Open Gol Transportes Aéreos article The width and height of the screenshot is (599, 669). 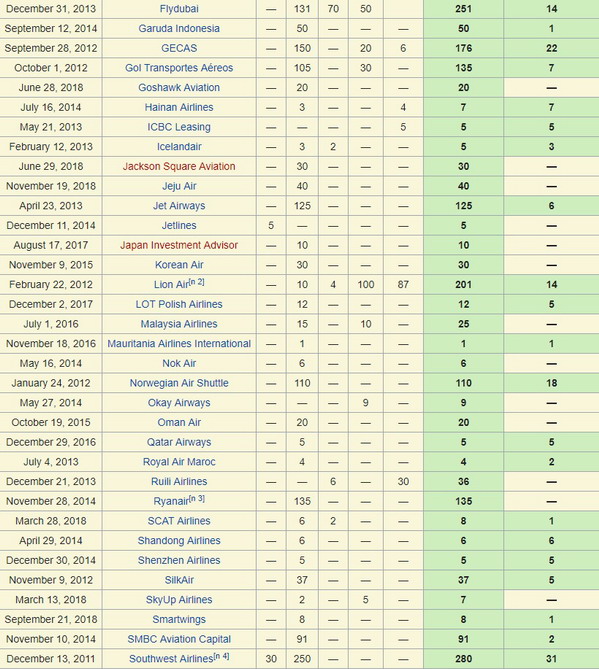(179, 68)
